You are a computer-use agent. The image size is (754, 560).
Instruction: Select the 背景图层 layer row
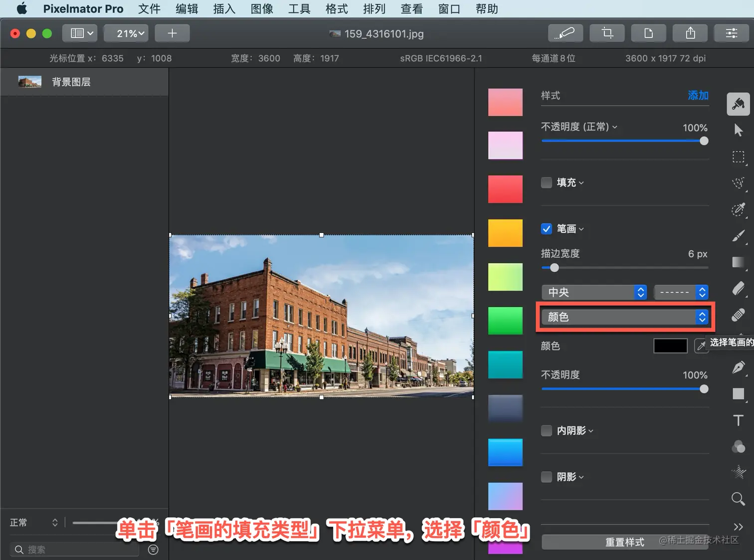pos(85,82)
